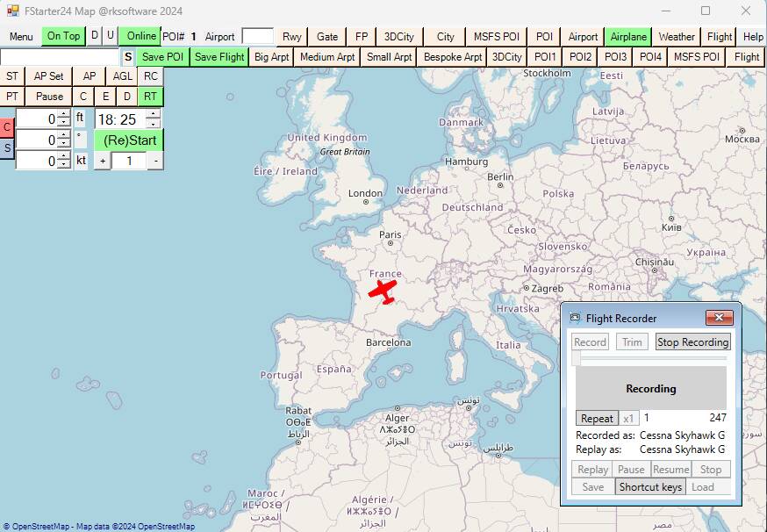
Task: Select the RC control button
Action: [x=150, y=76]
